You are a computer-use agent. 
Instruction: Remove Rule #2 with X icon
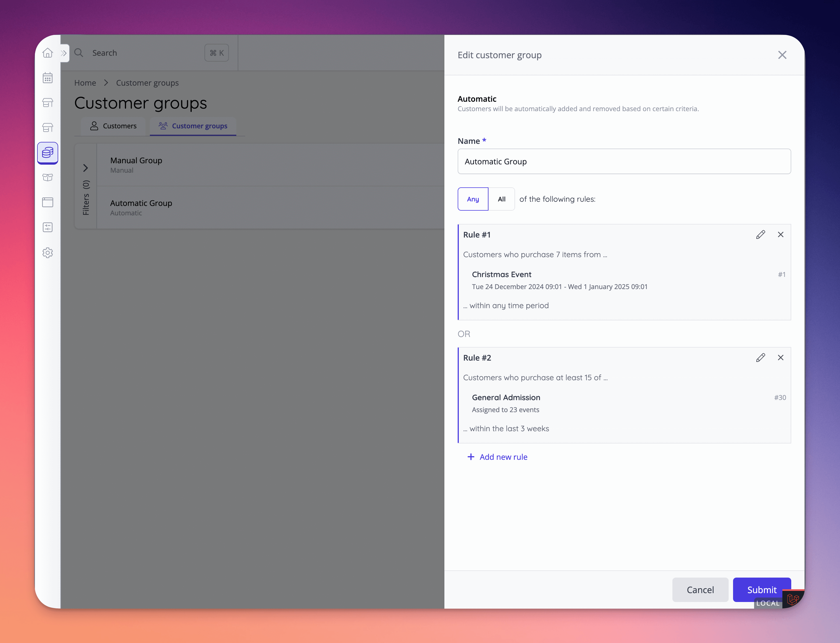[x=781, y=358]
